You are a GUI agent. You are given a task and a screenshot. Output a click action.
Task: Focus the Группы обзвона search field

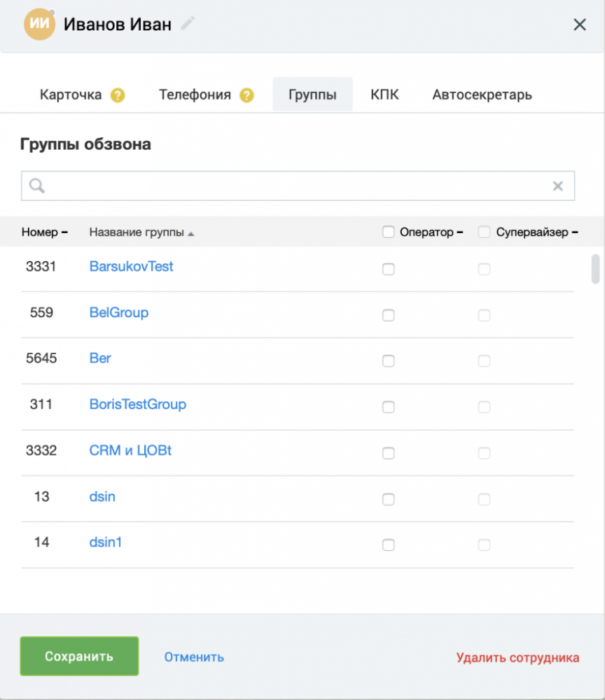pyautogui.click(x=298, y=185)
